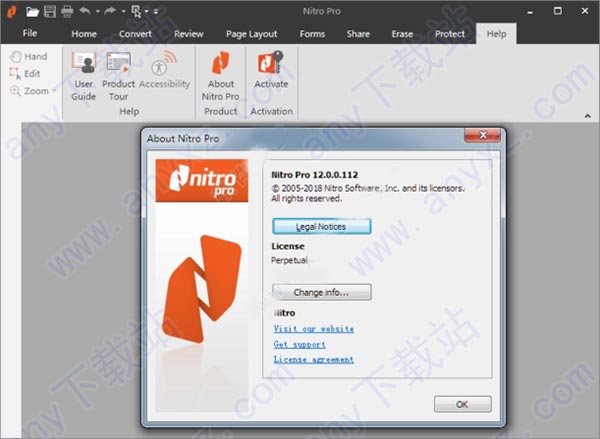Customize the quick access toolbar
The width and height of the screenshot is (600, 439).
pos(156,12)
